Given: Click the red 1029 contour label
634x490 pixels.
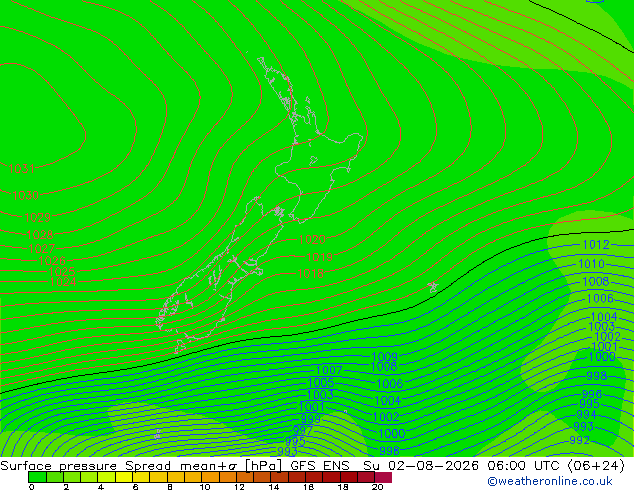Looking at the screenshot, I should point(38,218).
